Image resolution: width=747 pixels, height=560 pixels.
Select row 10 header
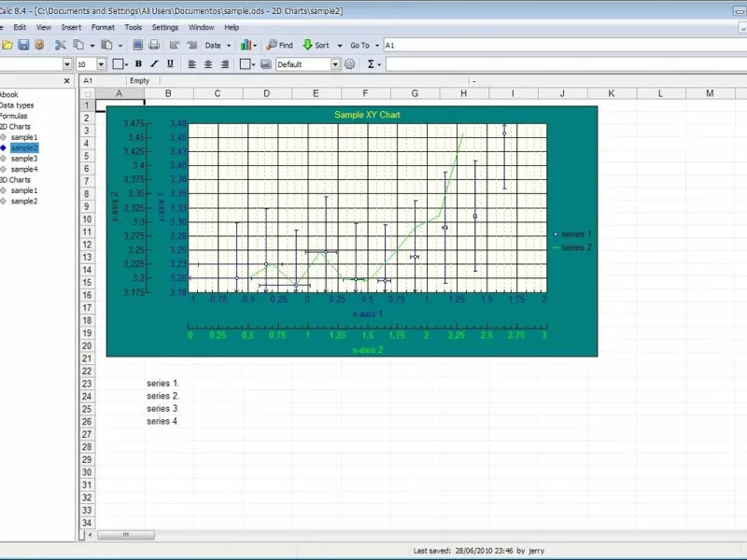[x=87, y=219]
